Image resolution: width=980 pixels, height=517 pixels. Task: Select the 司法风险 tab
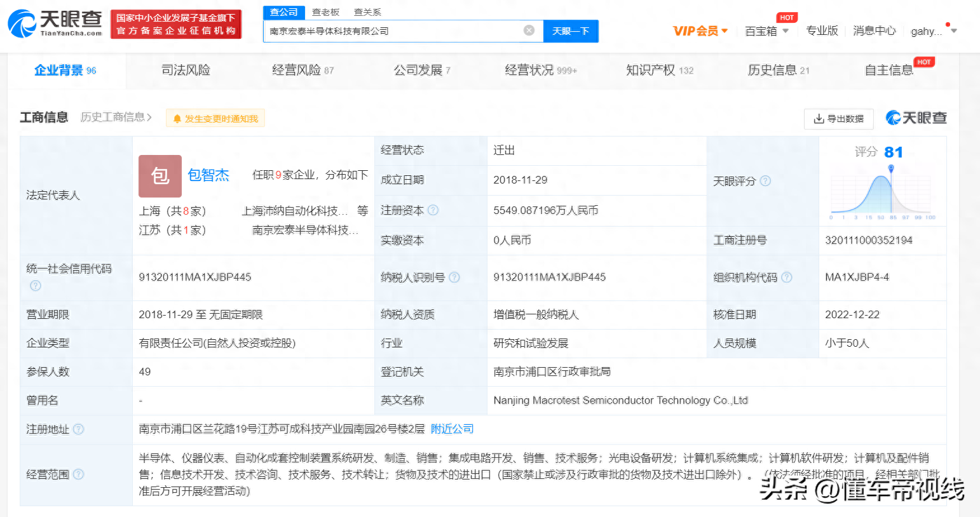(x=186, y=70)
